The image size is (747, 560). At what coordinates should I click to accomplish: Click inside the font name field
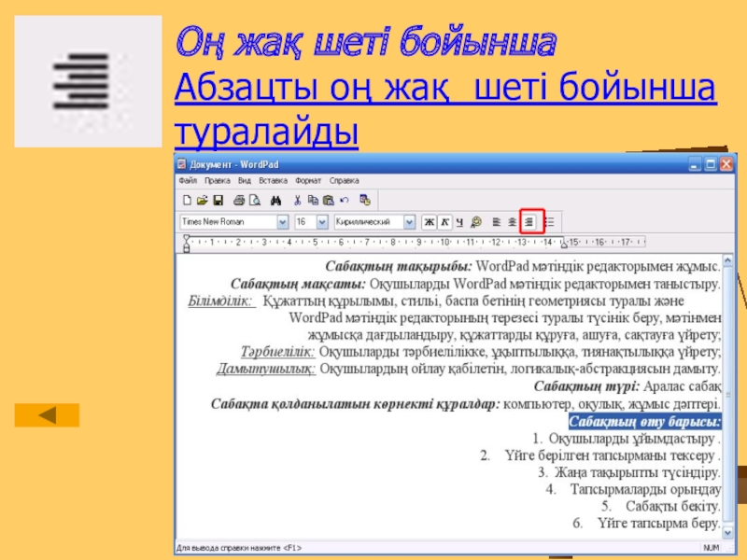pyautogui.click(x=229, y=222)
